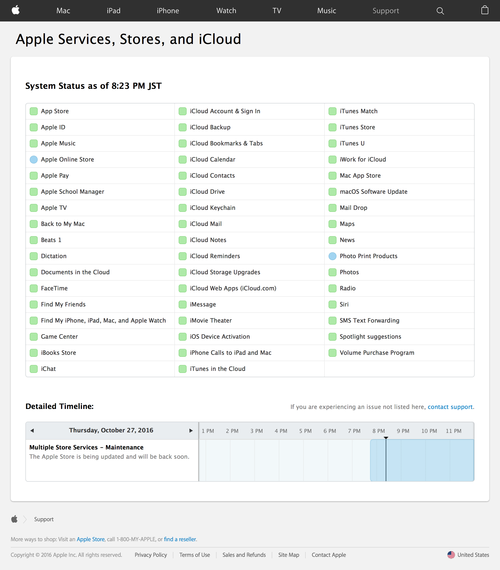This screenshot has width=500, height=570.
Task: Open the Watch menu
Action: click(x=226, y=11)
